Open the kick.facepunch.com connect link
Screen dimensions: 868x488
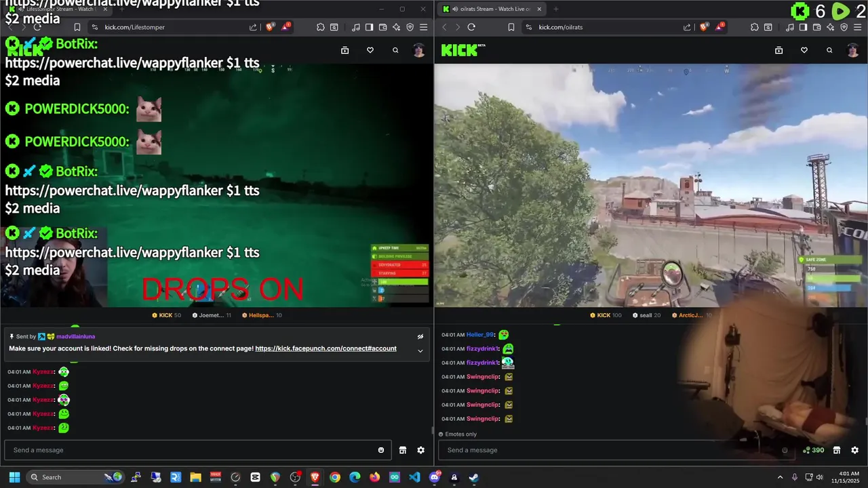[325, 348]
